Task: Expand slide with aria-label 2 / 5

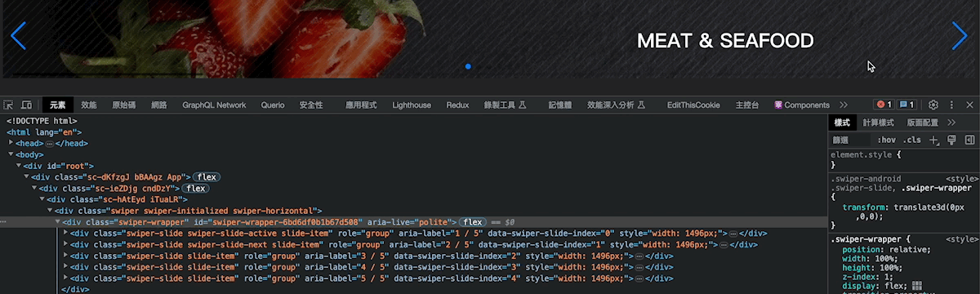Action: (x=66, y=244)
